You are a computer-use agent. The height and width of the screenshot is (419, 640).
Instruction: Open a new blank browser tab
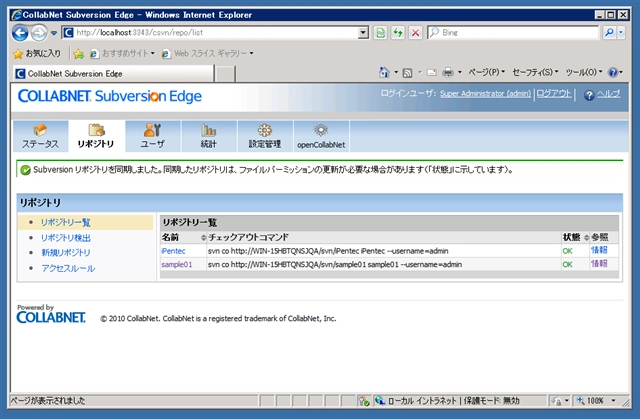[225, 74]
